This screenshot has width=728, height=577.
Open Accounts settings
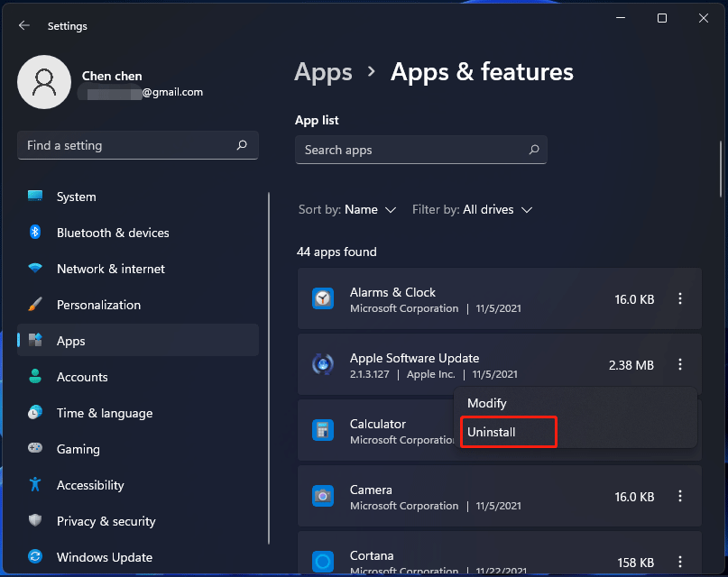pos(138,377)
